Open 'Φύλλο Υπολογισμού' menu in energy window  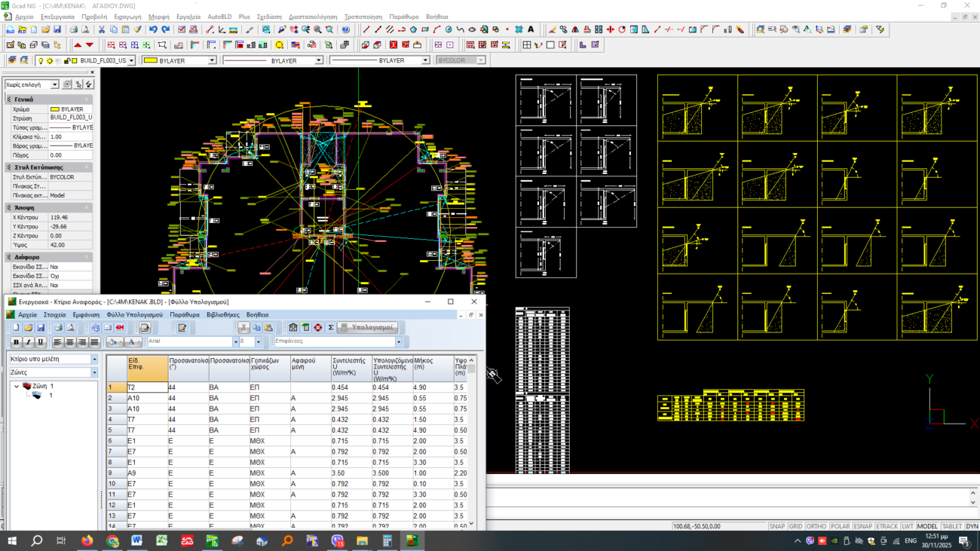tap(134, 314)
